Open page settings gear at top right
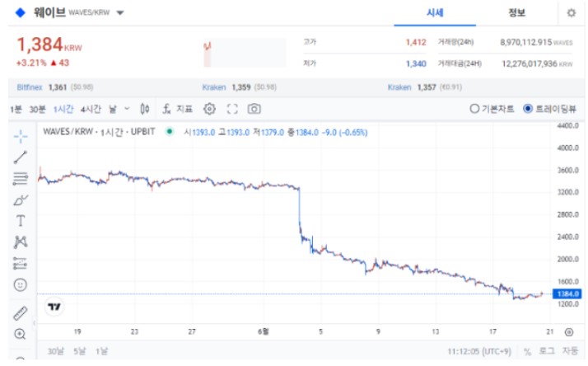The width and height of the screenshot is (588, 366). point(572,12)
